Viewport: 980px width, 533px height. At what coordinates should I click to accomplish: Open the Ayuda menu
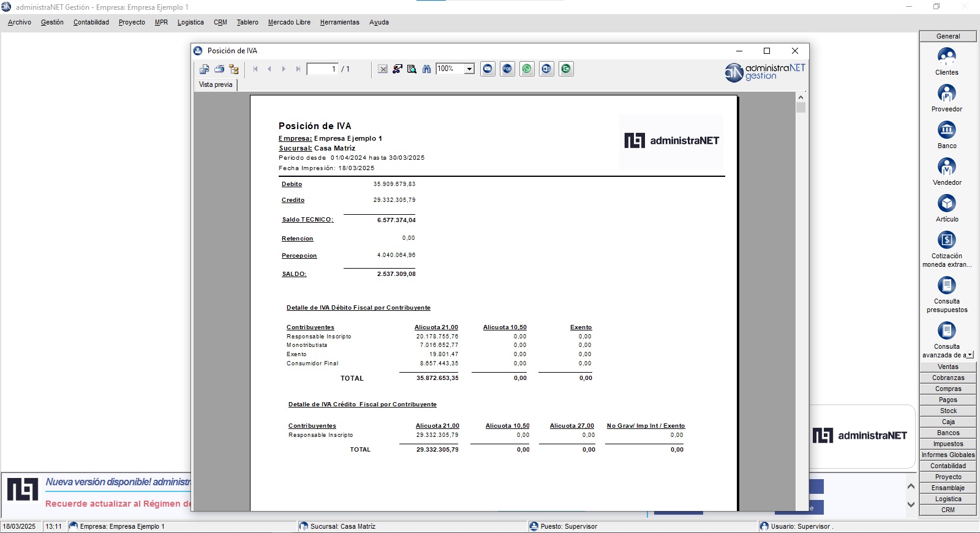[379, 22]
